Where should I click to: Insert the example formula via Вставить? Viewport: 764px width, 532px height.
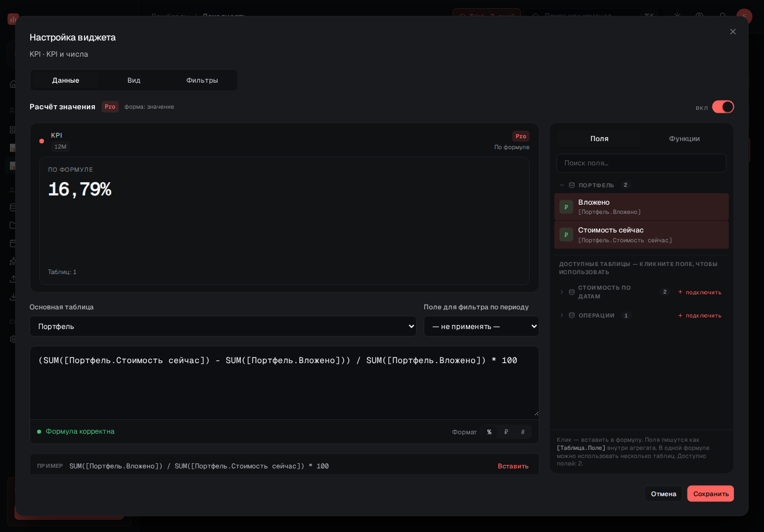513,466
